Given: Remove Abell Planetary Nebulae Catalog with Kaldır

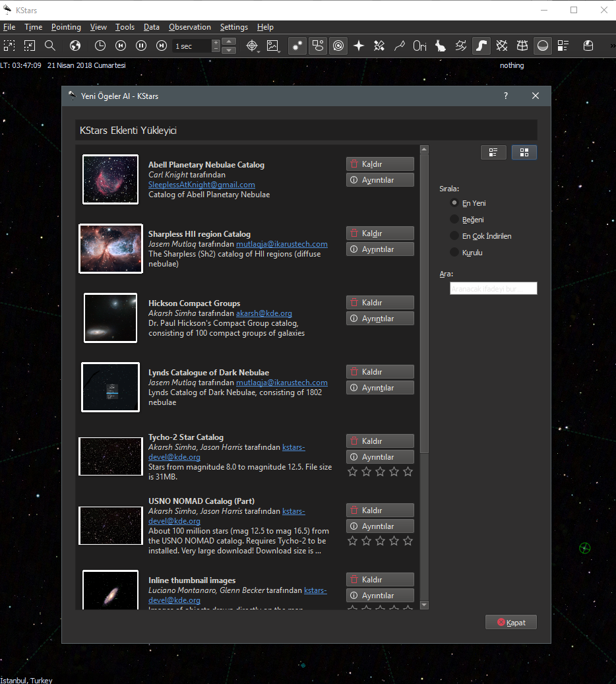Looking at the screenshot, I should pos(380,164).
